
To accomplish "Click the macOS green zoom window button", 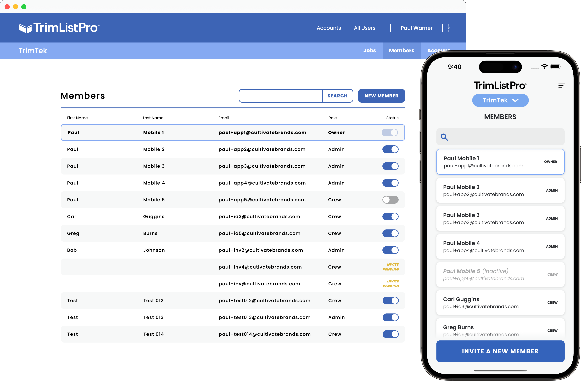I will (x=24, y=7).
